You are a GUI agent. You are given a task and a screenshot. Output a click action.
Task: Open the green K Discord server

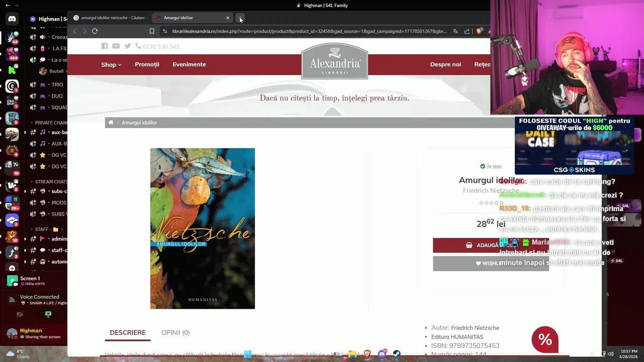(12, 70)
